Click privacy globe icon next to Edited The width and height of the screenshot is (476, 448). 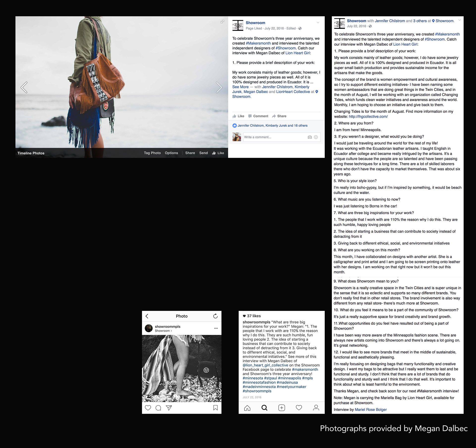pos(300,28)
